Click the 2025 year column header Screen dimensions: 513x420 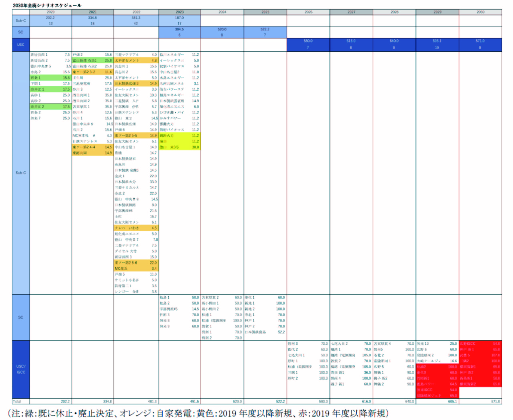point(265,12)
